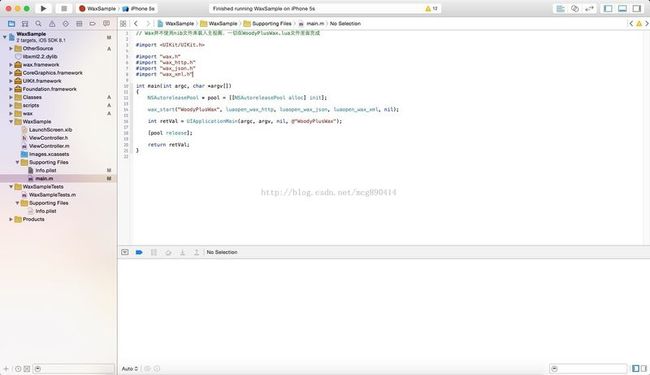
Task: Toggle the Utilities panel visibility
Action: 637,8
